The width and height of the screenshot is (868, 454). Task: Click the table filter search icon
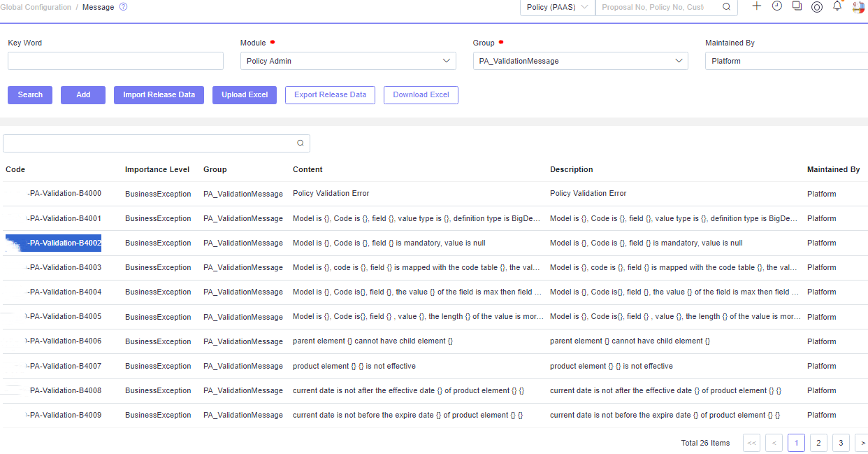pos(301,143)
